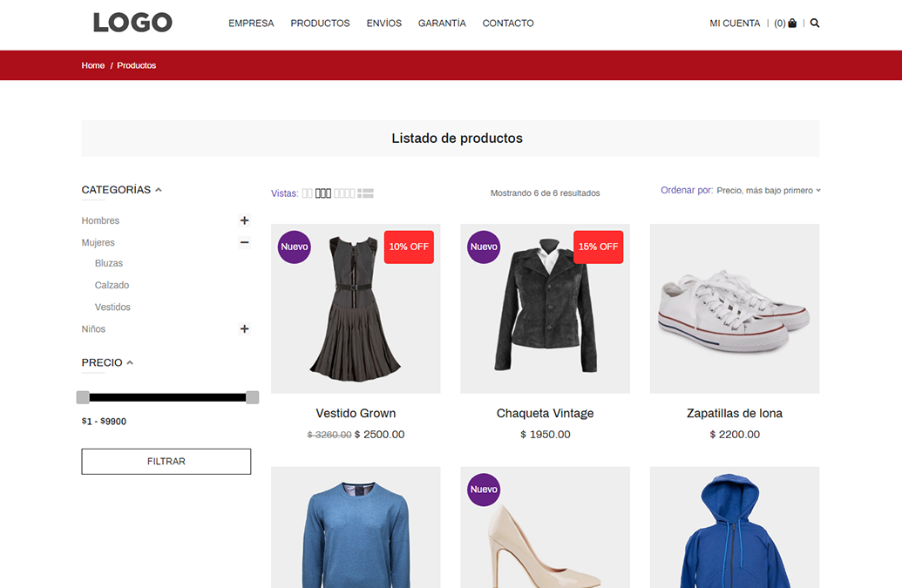
Task: Click the FILTRAR button
Action: [166, 462]
